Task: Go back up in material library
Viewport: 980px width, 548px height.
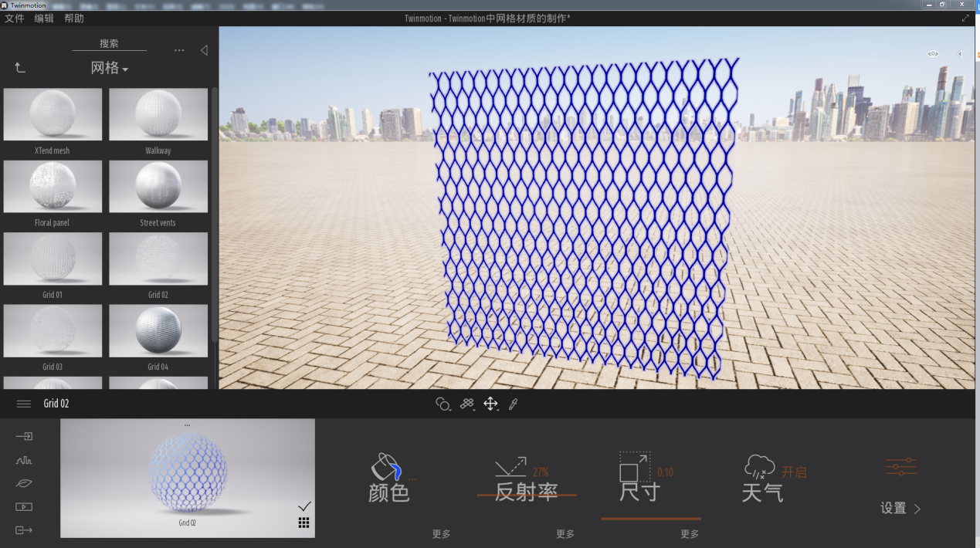Action: (x=20, y=68)
